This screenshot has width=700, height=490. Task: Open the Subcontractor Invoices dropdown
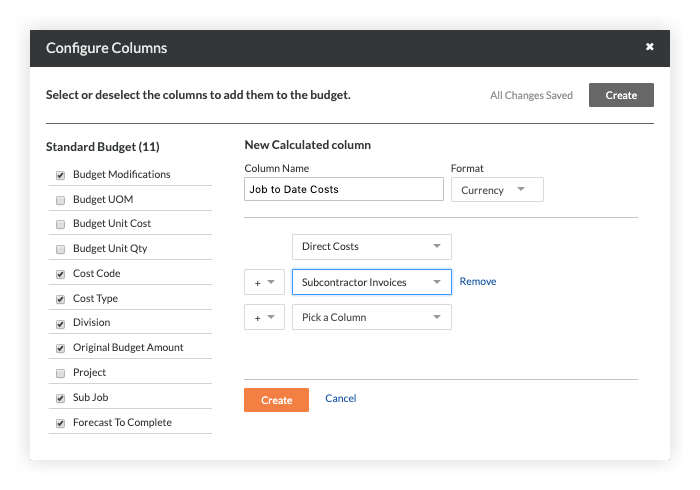pyautogui.click(x=371, y=282)
